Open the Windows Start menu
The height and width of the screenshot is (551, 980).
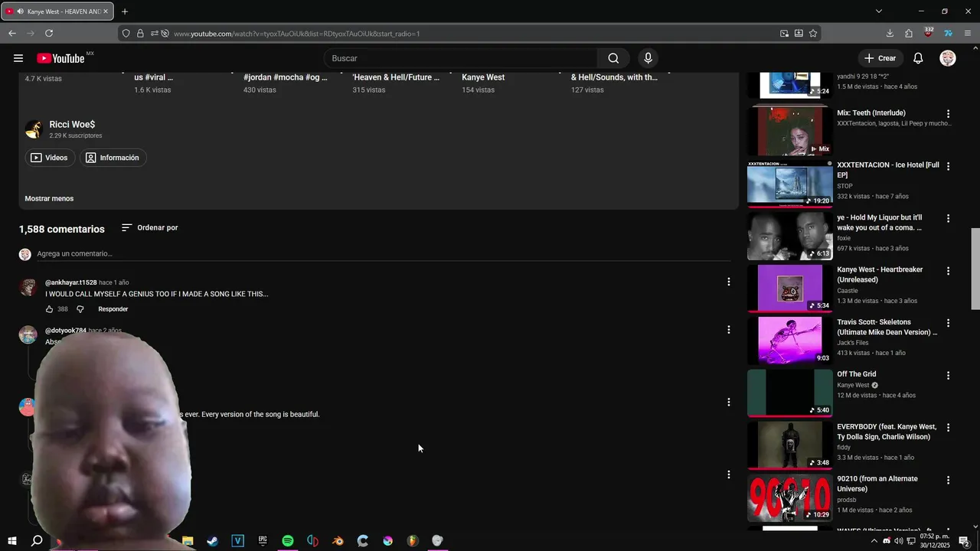pos(11,541)
